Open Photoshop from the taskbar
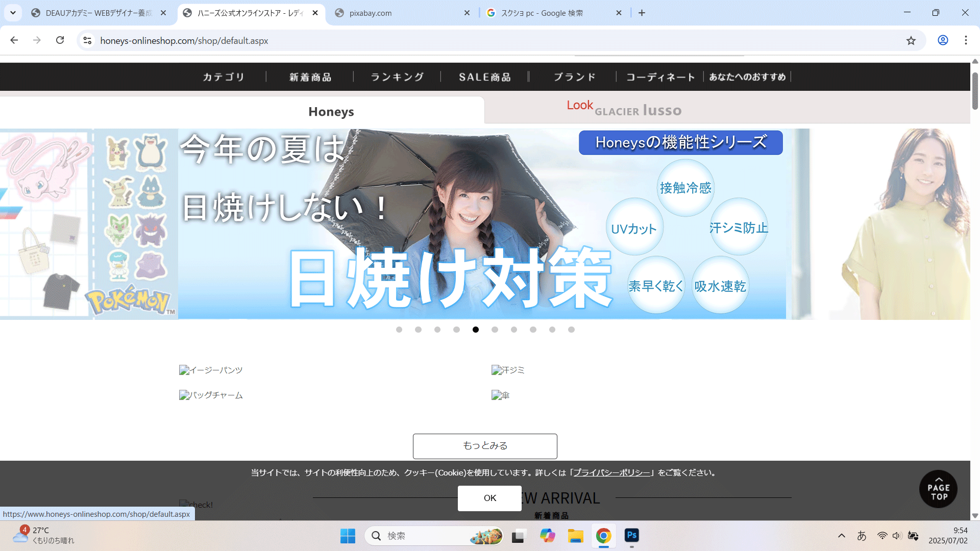 tap(631, 536)
